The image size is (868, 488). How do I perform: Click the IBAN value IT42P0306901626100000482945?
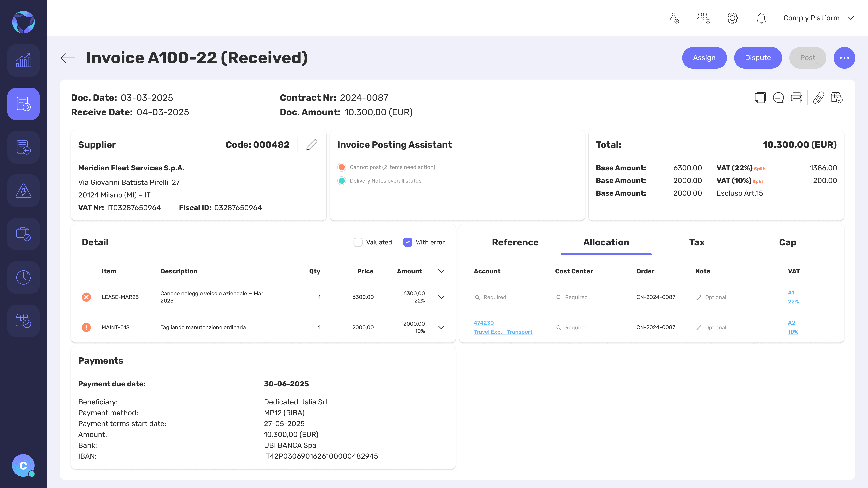pos(321,456)
